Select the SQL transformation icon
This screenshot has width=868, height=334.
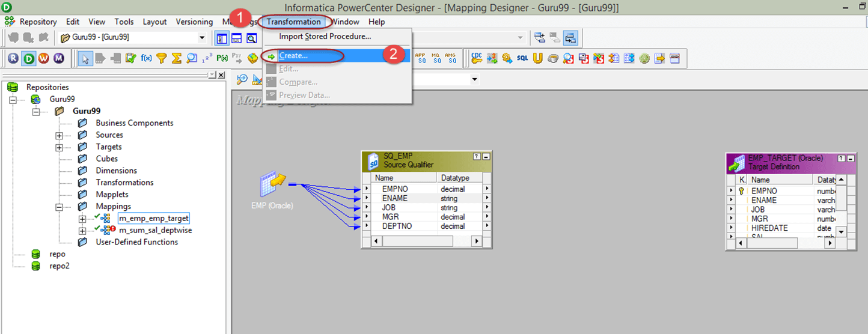pos(522,58)
